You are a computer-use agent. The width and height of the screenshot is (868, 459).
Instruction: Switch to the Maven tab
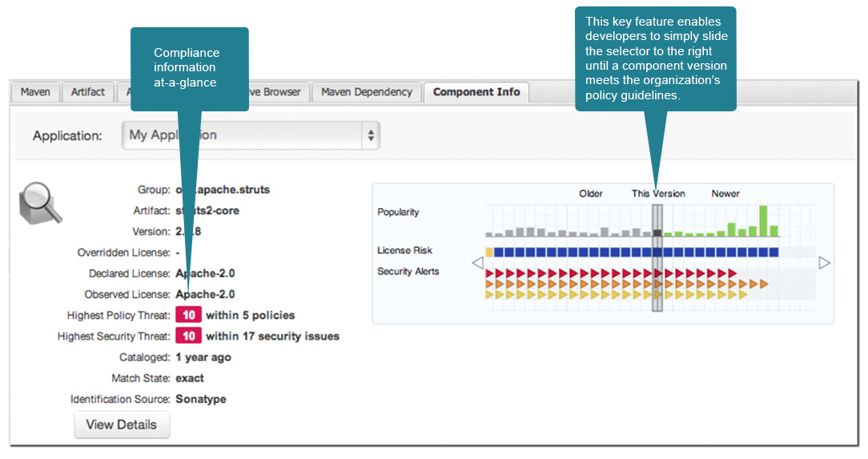click(x=35, y=92)
